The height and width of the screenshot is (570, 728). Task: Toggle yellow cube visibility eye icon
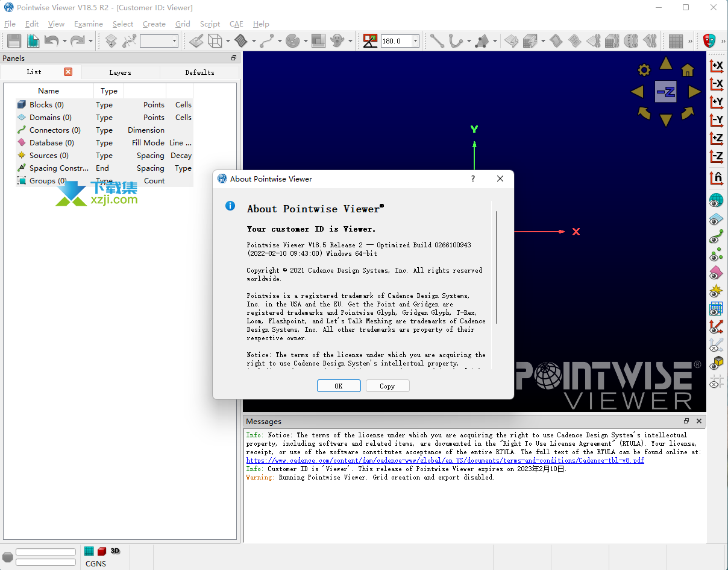click(716, 363)
